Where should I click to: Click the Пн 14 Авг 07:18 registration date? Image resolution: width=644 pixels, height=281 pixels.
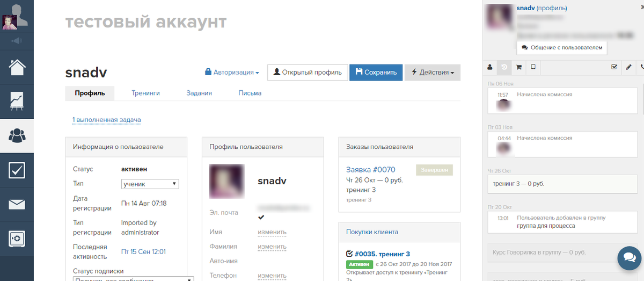point(144,204)
